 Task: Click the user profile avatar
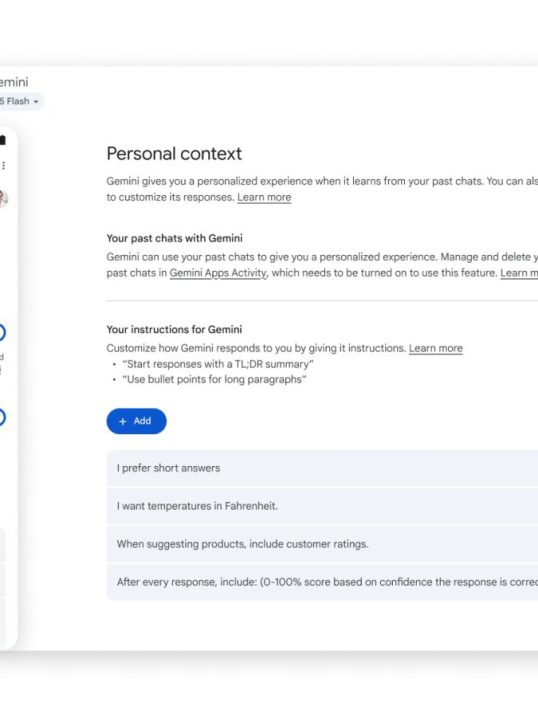click(x=3, y=198)
